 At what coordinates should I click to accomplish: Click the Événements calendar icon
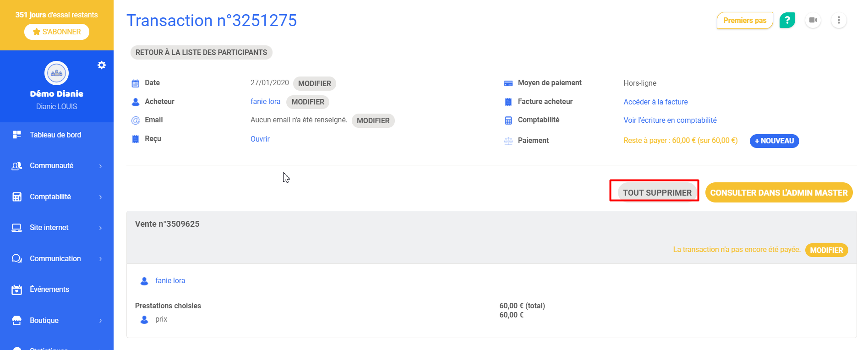(x=17, y=290)
